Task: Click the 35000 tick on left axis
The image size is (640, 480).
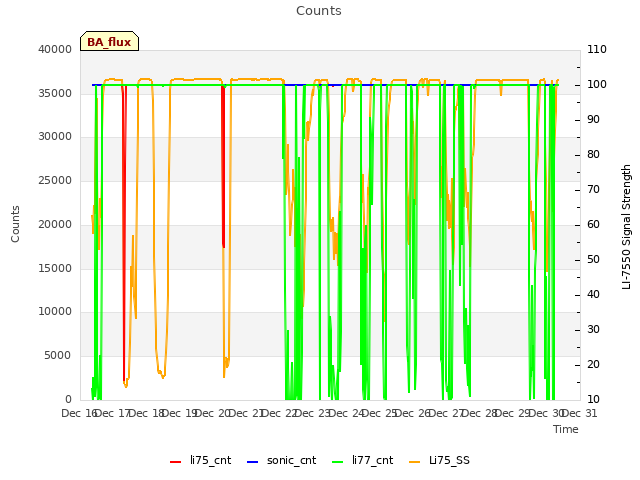Action: 55,93
